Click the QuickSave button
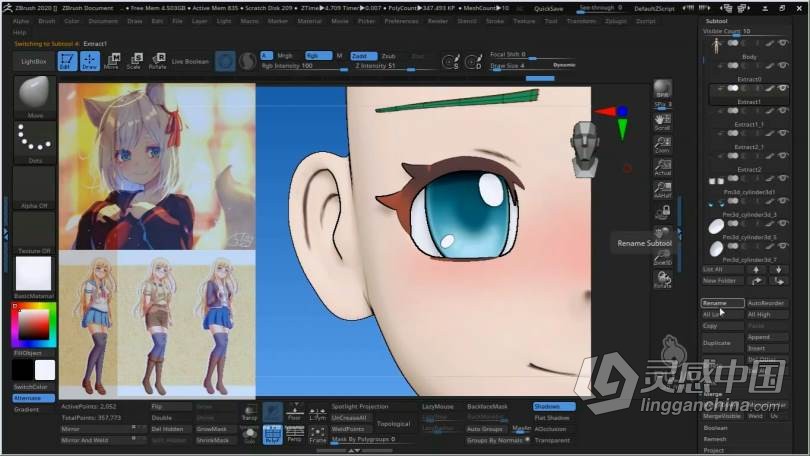810x456 pixels. [549, 9]
